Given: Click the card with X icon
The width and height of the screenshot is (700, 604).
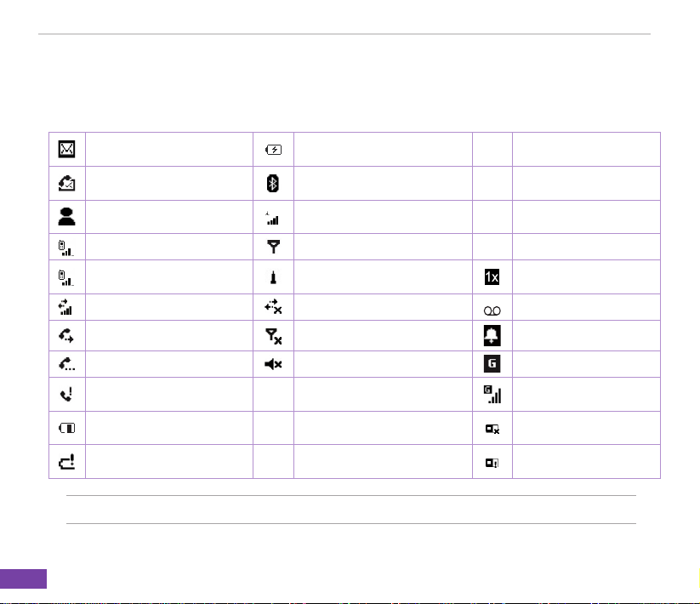Looking at the screenshot, I should [x=492, y=429].
